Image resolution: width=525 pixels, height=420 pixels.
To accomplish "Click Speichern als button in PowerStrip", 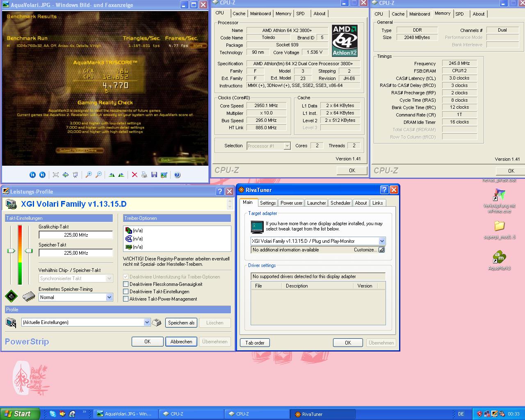I will click(181, 323).
